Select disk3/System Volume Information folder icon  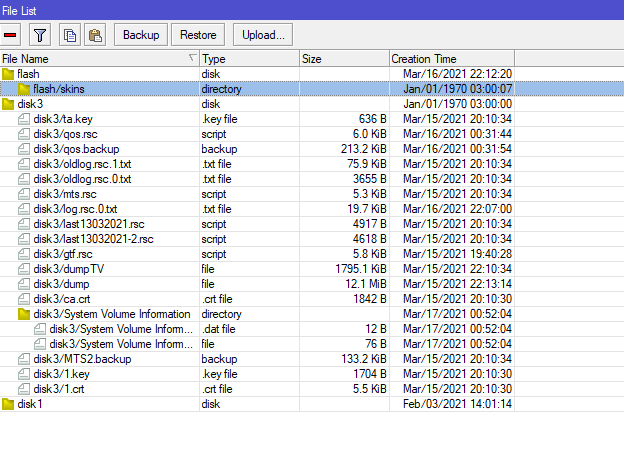click(x=24, y=314)
